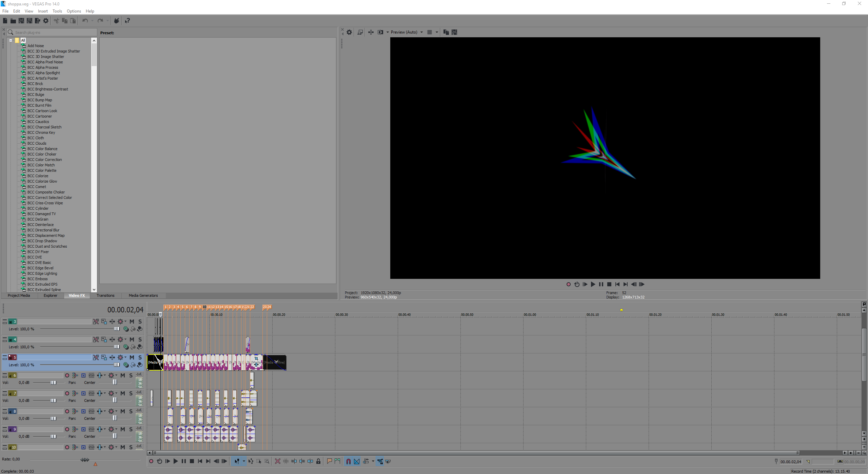This screenshot has height=474, width=868.
Task: Mute video track 5
Action: tap(132, 357)
